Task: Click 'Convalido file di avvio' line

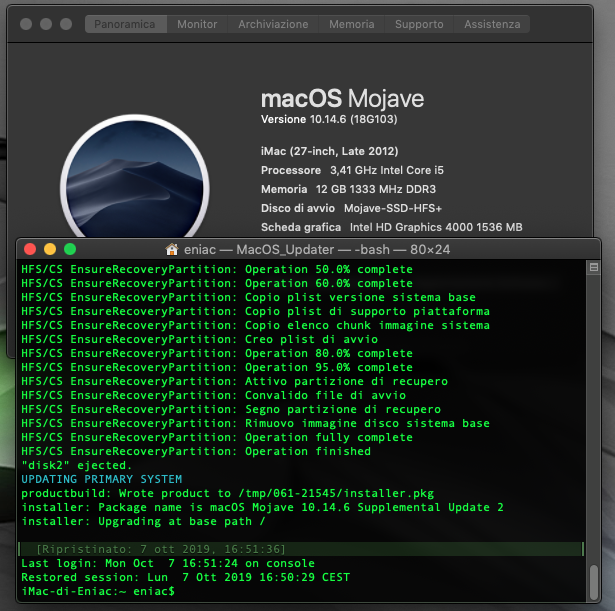Action: coord(214,395)
